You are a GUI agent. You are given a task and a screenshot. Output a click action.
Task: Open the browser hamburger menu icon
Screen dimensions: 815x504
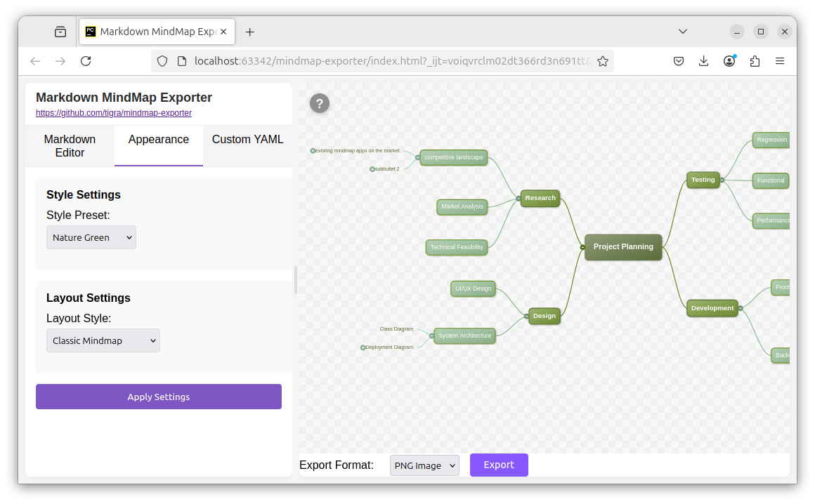[x=780, y=61]
